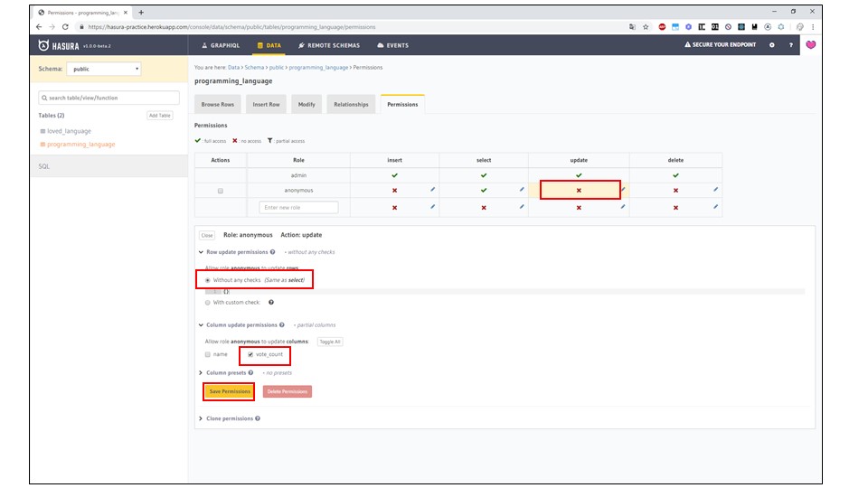
Task: Click help icon beside Clone permissions
Action: click(258, 418)
